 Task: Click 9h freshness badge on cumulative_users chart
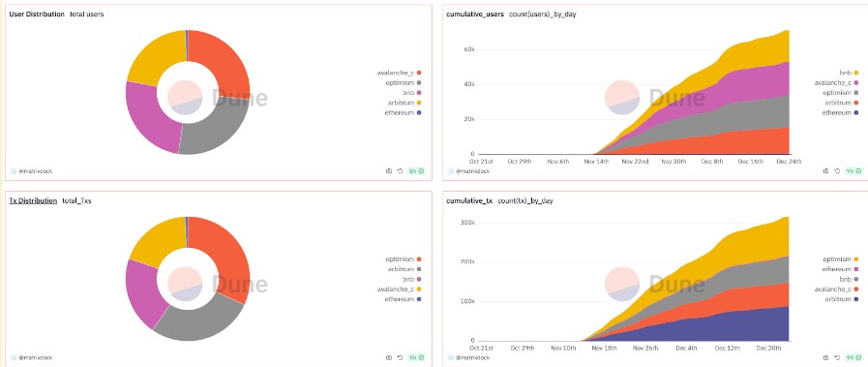pyautogui.click(x=853, y=171)
